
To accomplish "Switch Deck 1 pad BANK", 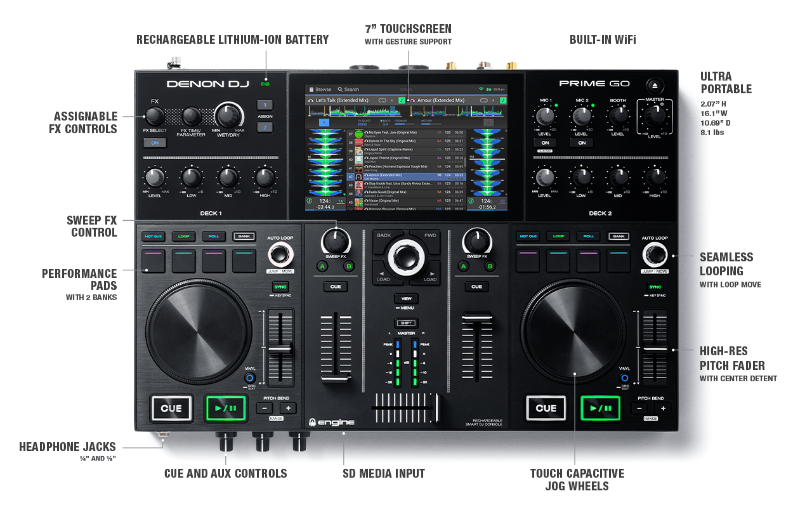I will coord(244,236).
